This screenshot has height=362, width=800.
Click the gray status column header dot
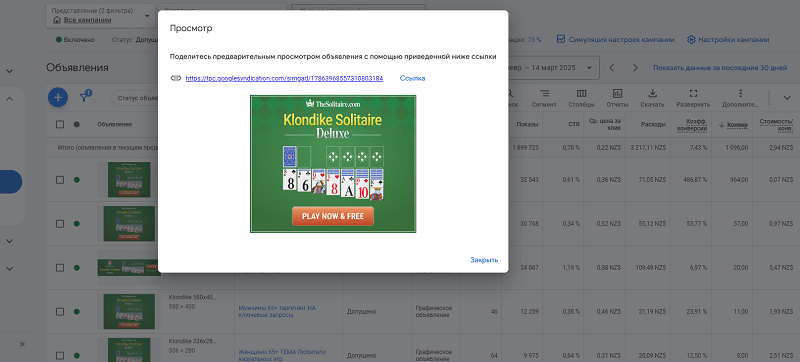click(77, 124)
